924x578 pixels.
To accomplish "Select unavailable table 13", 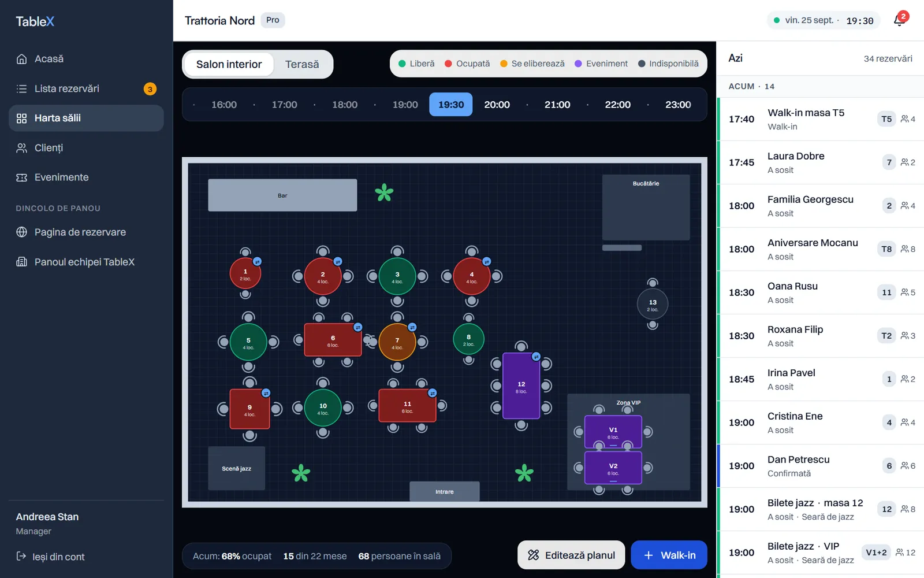I will [x=653, y=304].
